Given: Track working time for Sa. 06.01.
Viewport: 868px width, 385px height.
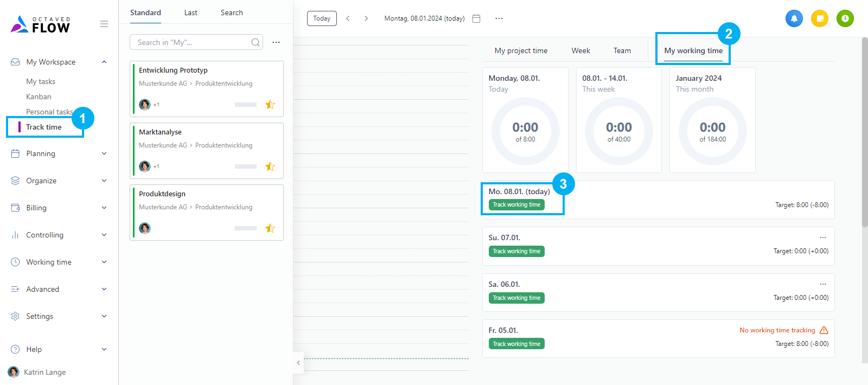Looking at the screenshot, I should tap(517, 298).
